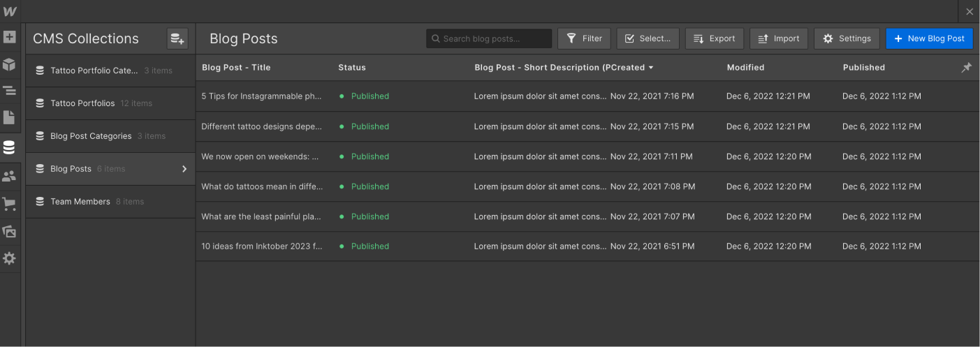Image resolution: width=980 pixels, height=347 pixels.
Task: Click database icon beside Tattoo Portfolios
Action: (40, 103)
